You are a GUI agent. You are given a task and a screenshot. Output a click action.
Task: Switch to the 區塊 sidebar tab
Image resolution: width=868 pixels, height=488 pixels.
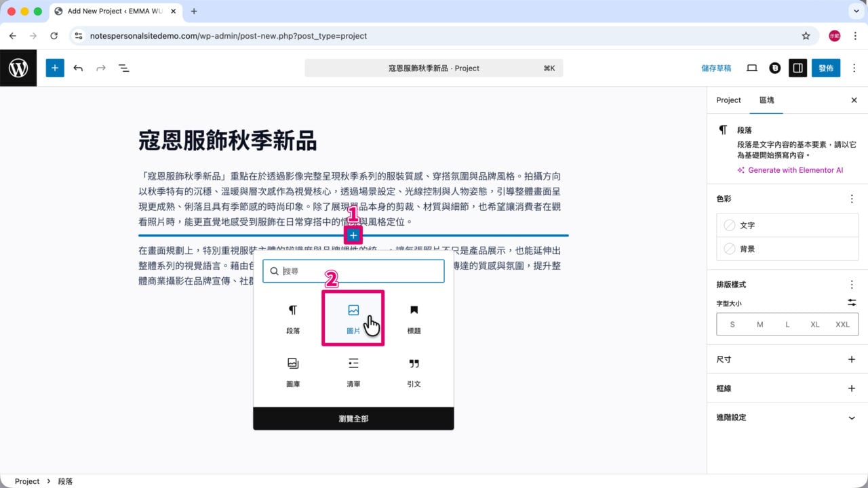(x=766, y=100)
